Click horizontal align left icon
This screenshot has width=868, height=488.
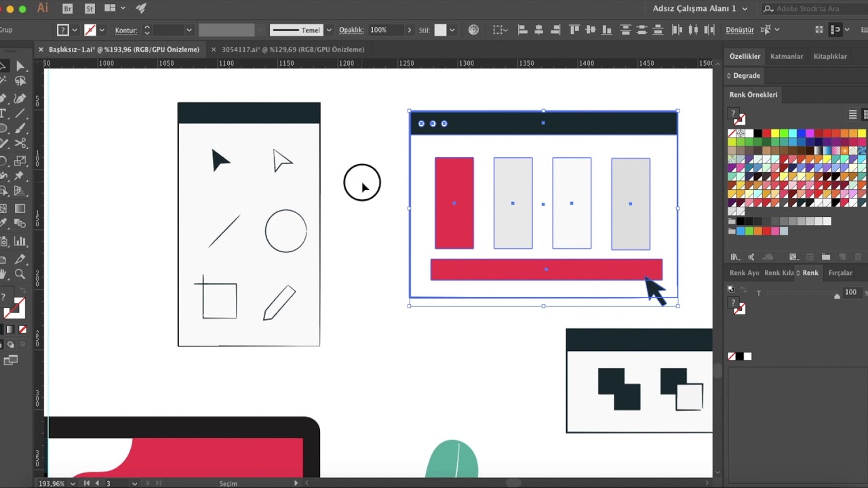tap(523, 30)
